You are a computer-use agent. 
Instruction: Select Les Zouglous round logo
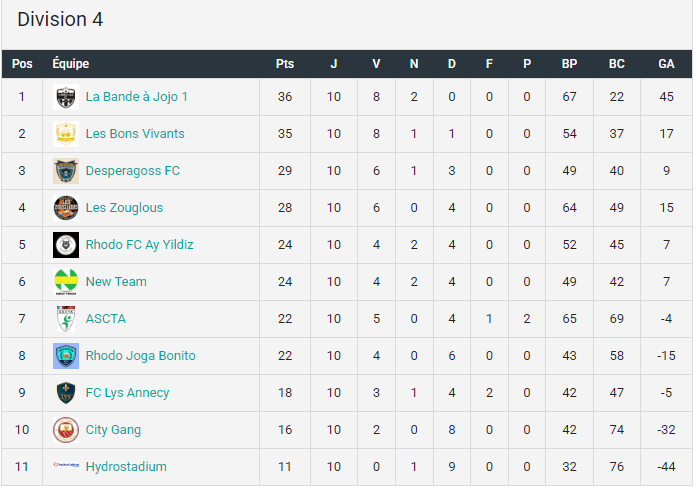tap(66, 207)
